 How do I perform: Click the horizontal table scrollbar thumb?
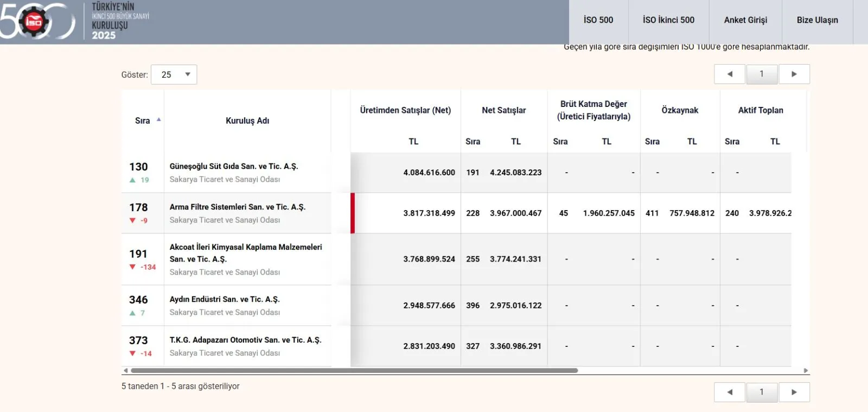click(x=354, y=371)
